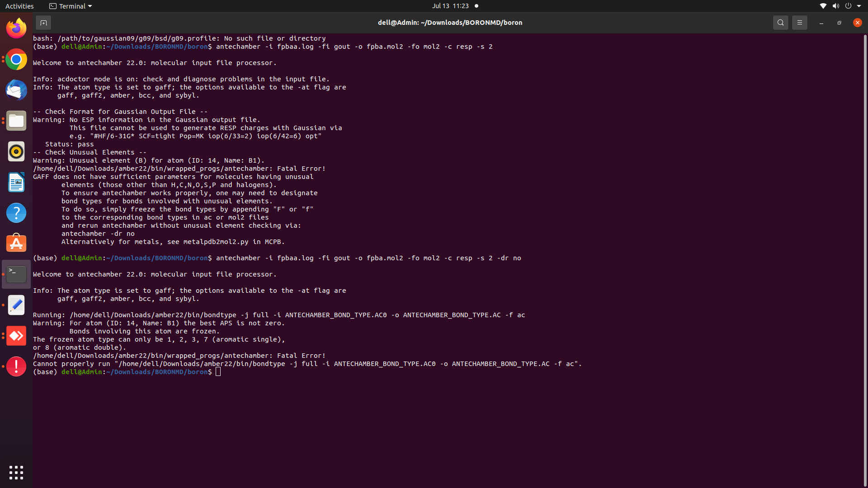This screenshot has width=868, height=488.
Task: Show Applications grid
Action: tap(16, 473)
